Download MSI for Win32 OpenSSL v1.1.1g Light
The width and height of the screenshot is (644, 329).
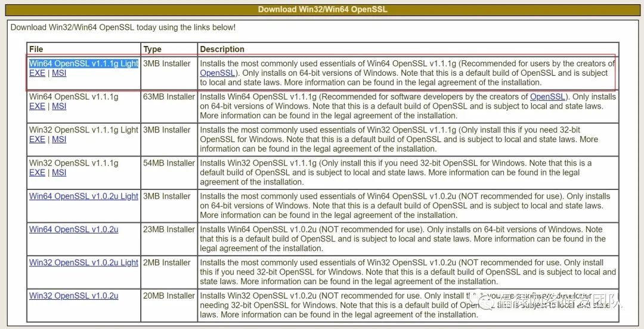(59, 139)
